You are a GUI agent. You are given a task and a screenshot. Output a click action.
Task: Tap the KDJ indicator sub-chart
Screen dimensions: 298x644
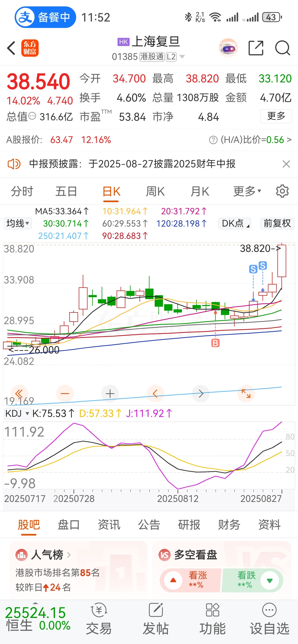[149, 456]
